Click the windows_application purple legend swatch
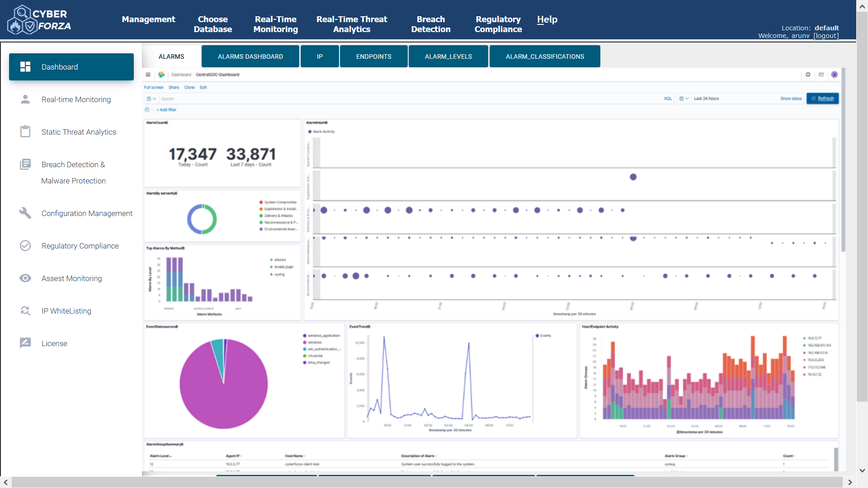868x488 pixels. pos(305,336)
